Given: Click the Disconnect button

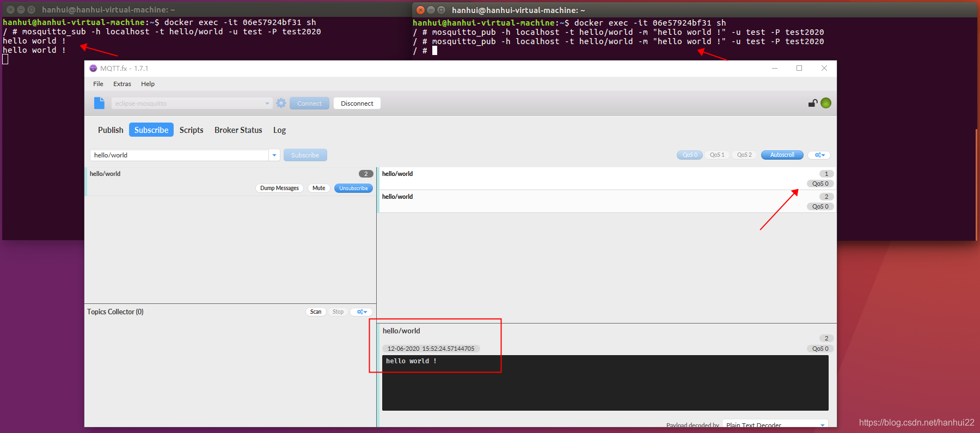Looking at the screenshot, I should tap(357, 103).
